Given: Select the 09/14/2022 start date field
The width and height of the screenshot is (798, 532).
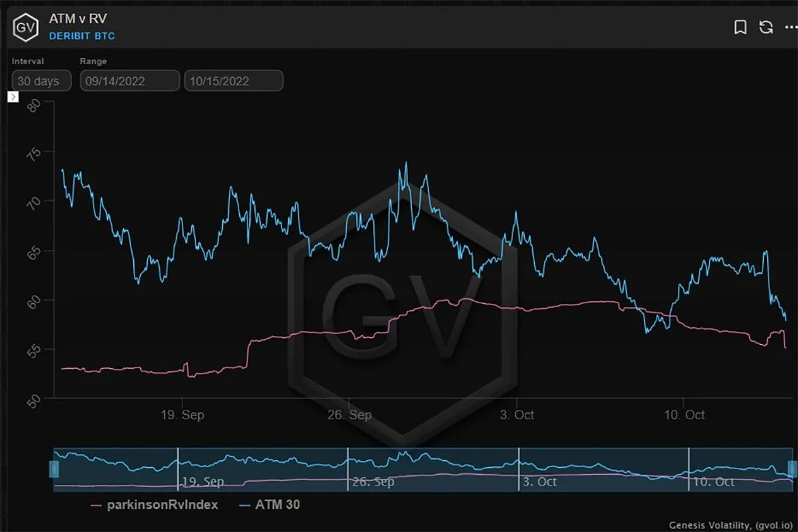Looking at the screenshot, I should 130,81.
